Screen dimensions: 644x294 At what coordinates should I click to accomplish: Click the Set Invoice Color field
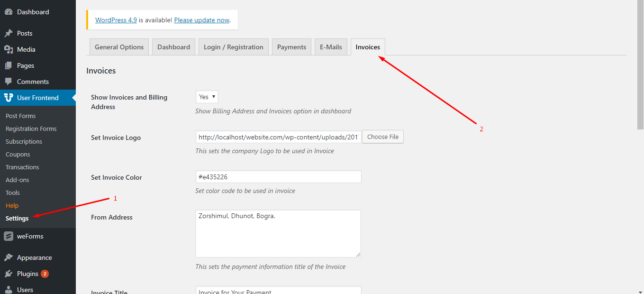278,177
